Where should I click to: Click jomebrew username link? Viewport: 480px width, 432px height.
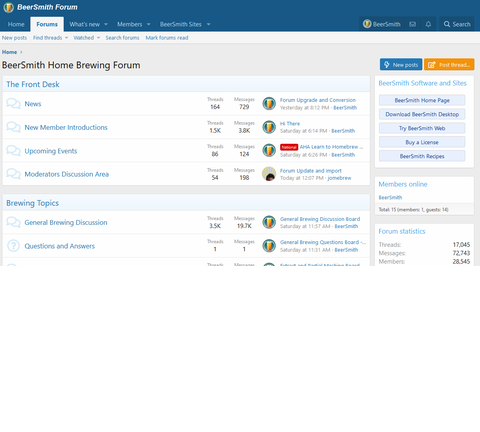339,178
